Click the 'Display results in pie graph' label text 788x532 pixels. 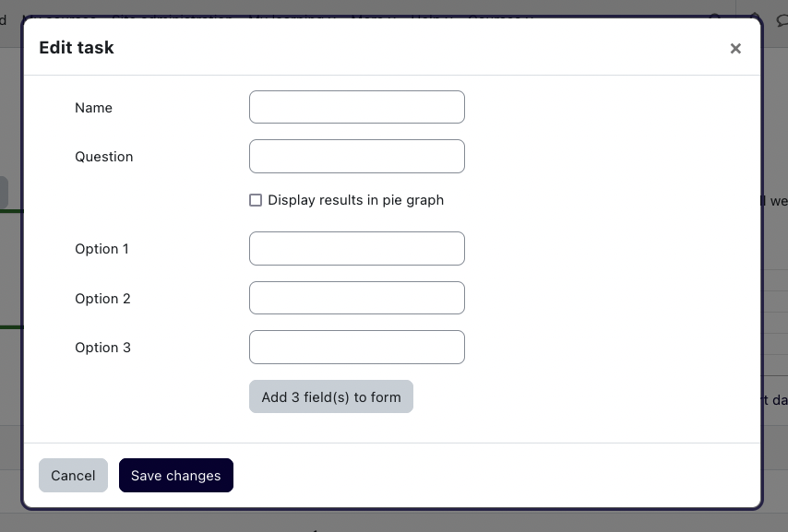(355, 200)
